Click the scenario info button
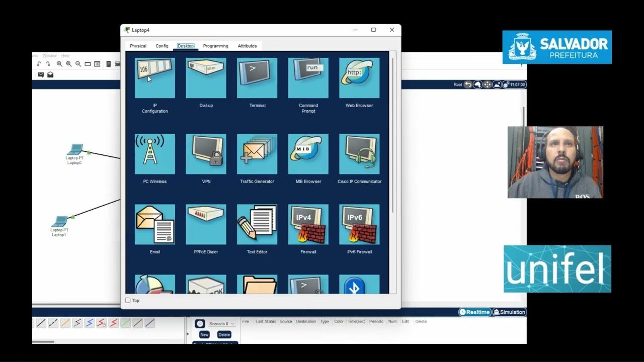 coord(200,324)
